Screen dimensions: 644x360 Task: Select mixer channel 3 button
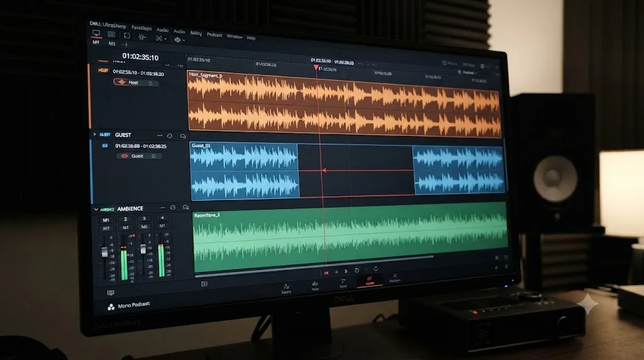click(x=144, y=218)
